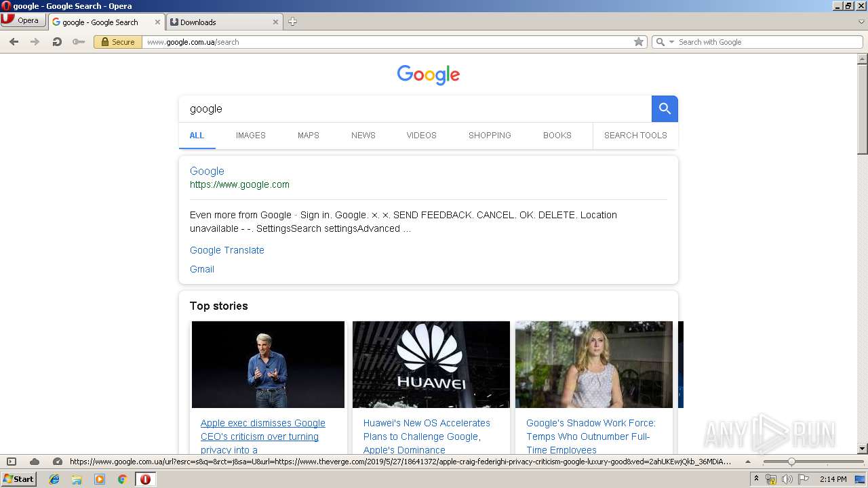Open the Google result title link
This screenshot has width=868, height=488.
pyautogui.click(x=207, y=171)
